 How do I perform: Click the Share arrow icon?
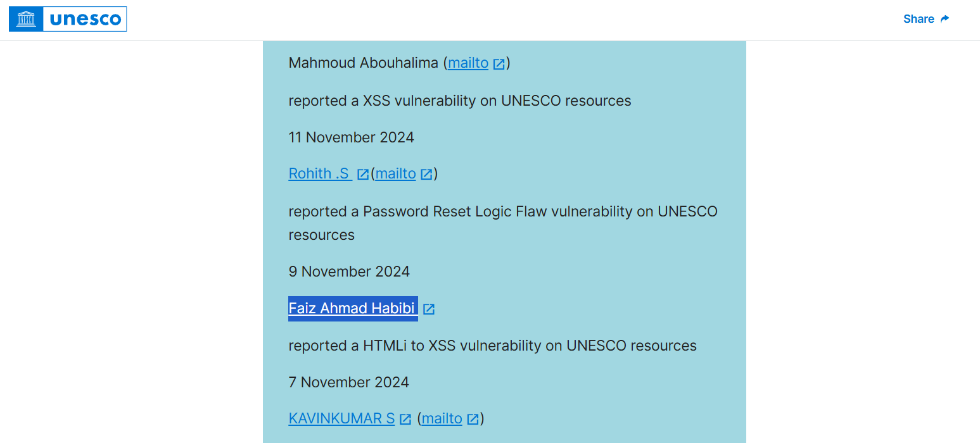(945, 19)
